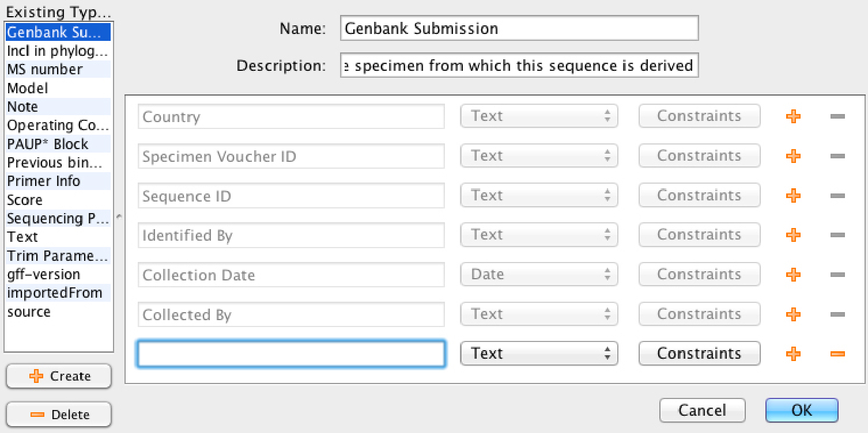Select PAUP* Block type
Viewport: 868px width, 433px height.
coord(58,144)
